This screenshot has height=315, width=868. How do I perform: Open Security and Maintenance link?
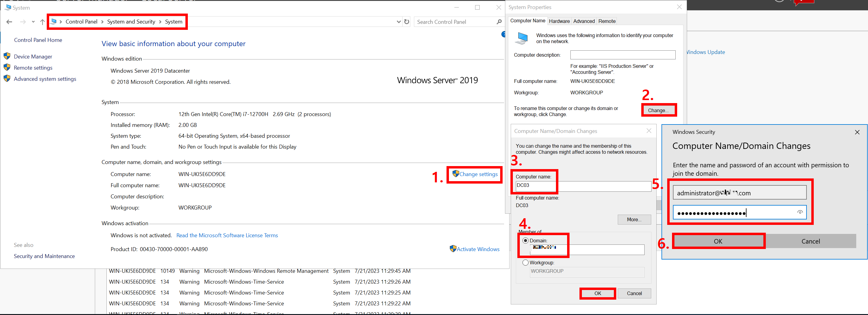coord(44,256)
